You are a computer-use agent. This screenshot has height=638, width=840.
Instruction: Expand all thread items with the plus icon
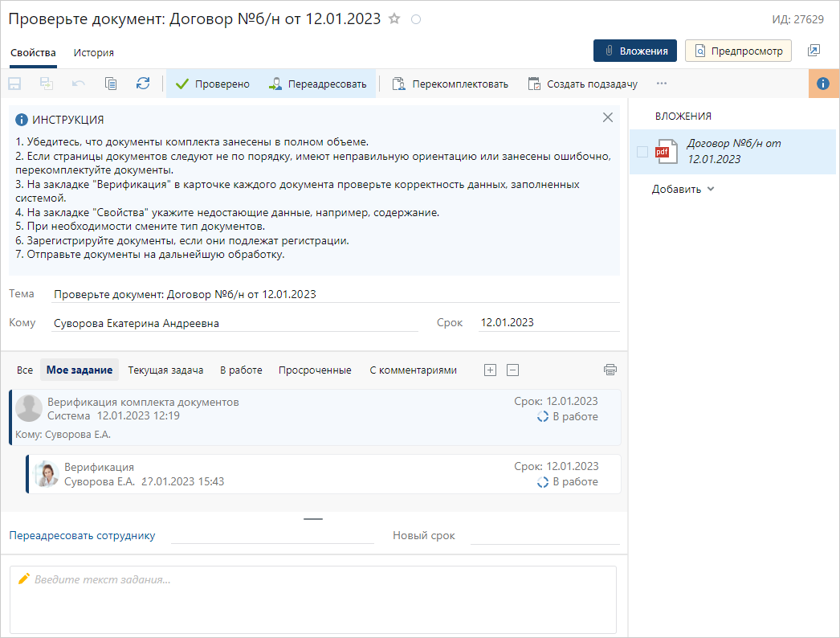coord(491,370)
